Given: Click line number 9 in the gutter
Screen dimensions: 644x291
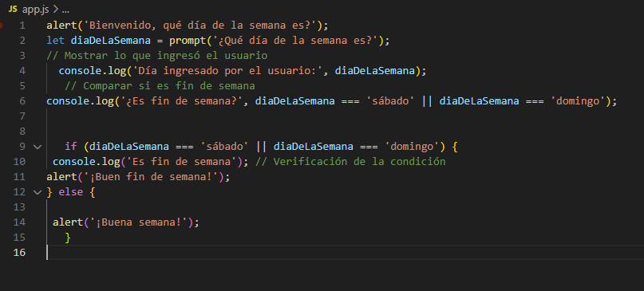Looking at the screenshot, I should (x=22, y=147).
